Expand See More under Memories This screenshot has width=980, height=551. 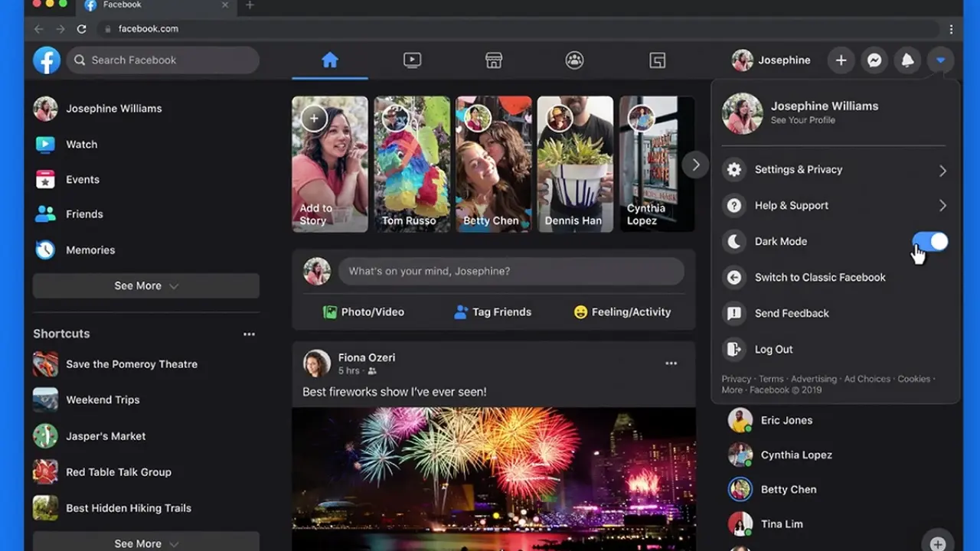(145, 285)
